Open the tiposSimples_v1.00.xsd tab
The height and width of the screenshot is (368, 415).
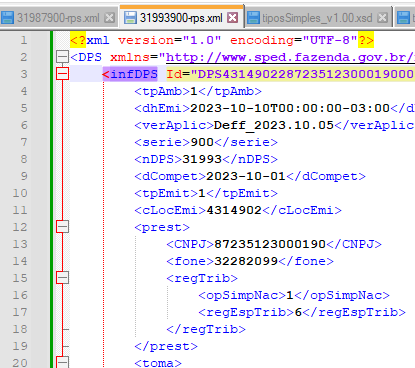pyautogui.click(x=317, y=17)
